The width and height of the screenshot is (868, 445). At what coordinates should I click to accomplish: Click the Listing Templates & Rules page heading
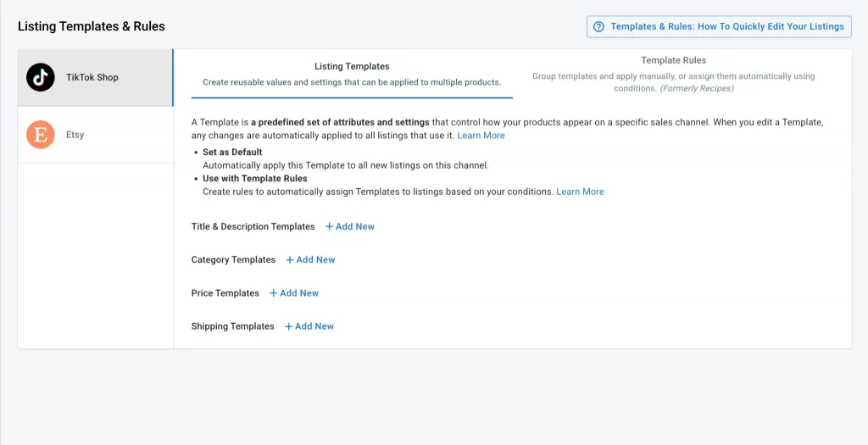pyautogui.click(x=92, y=26)
